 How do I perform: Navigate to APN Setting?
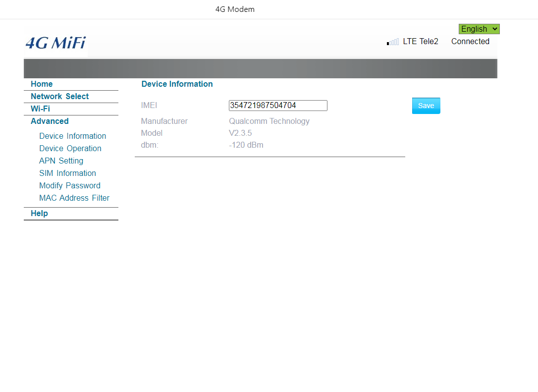point(61,161)
